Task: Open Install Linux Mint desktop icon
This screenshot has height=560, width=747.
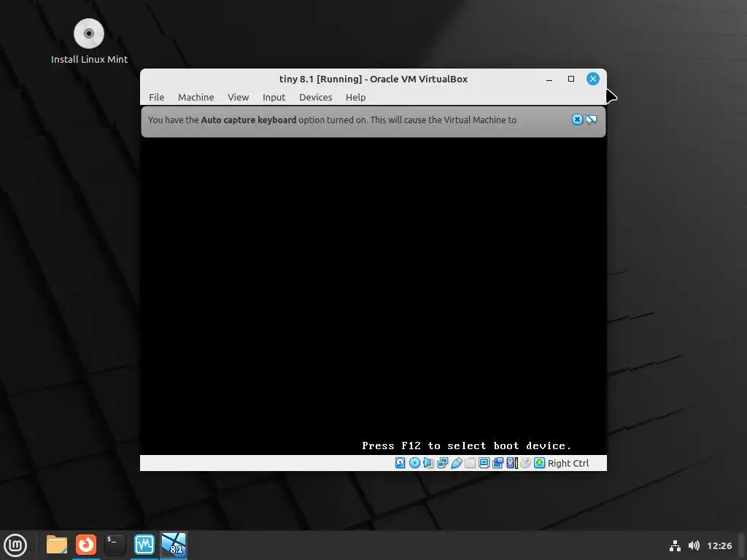Action: (x=89, y=41)
